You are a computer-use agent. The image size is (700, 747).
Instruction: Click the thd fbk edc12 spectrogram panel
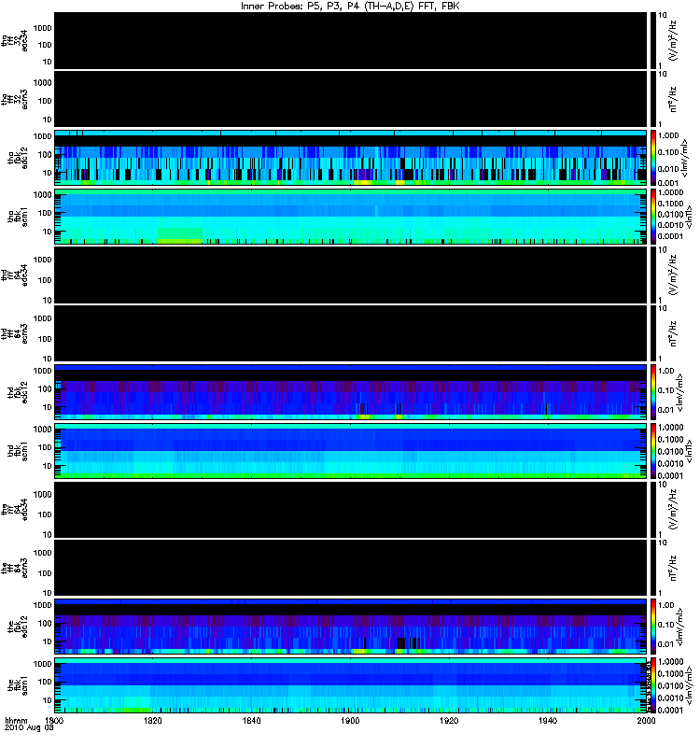(x=350, y=392)
